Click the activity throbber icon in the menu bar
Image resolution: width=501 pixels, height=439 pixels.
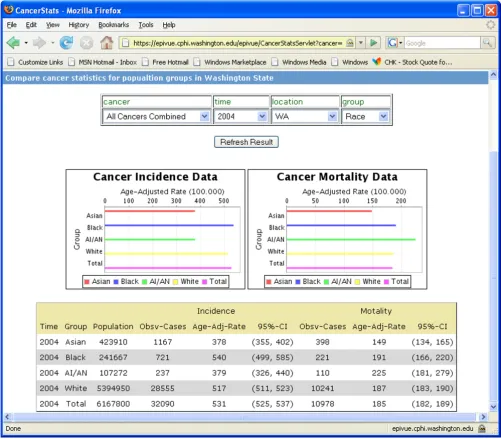(490, 25)
